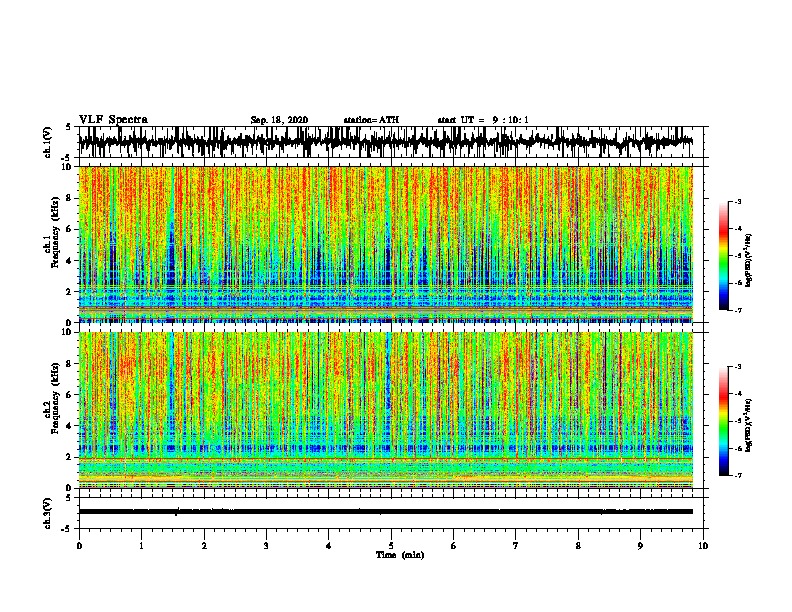This screenshot has width=792, height=612.
Task: Click time axis tick label "3"
Action: click(x=266, y=546)
